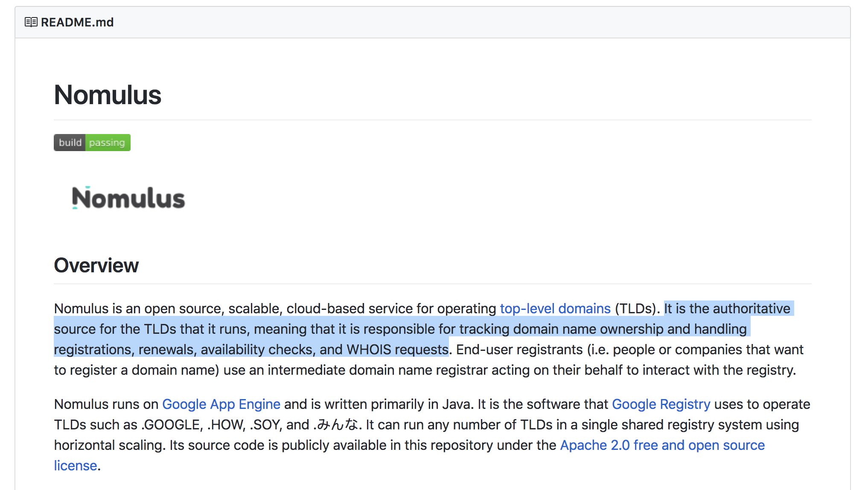Click the Nomulus logo image
The height and width of the screenshot is (490, 868).
coord(128,198)
